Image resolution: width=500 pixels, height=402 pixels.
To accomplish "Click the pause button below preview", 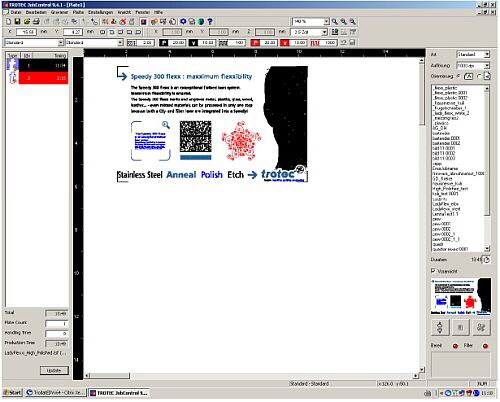I will tap(461, 327).
